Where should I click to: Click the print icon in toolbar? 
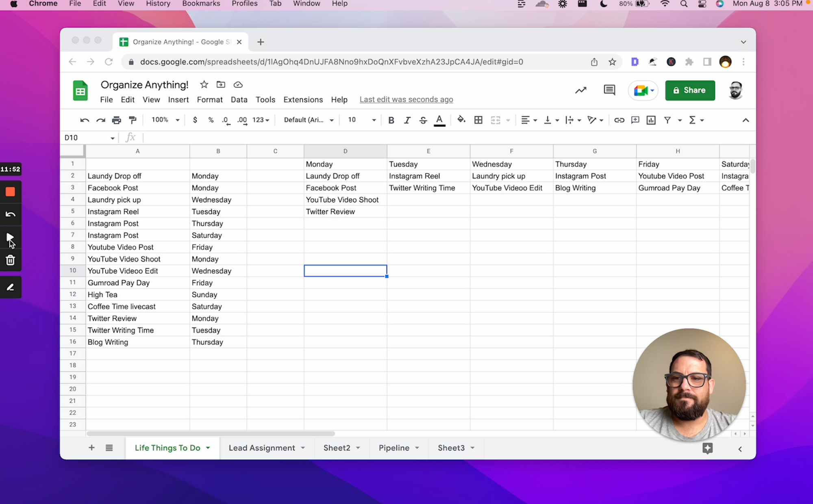click(x=117, y=120)
